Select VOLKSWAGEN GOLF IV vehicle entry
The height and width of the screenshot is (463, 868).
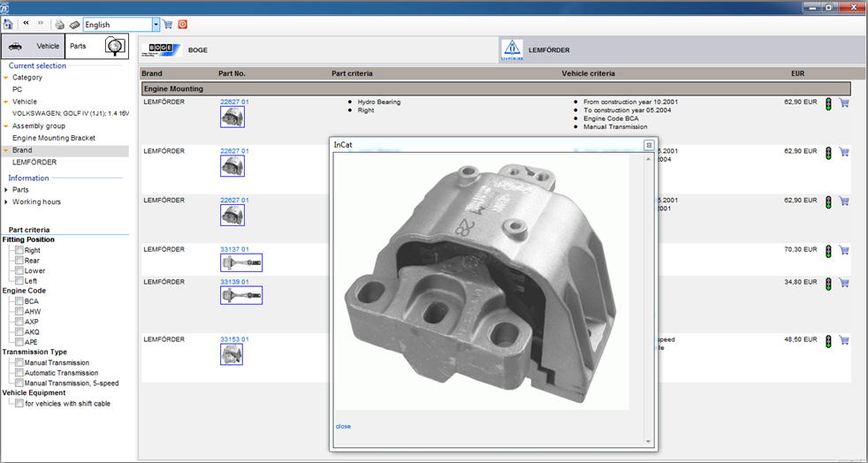coord(71,113)
